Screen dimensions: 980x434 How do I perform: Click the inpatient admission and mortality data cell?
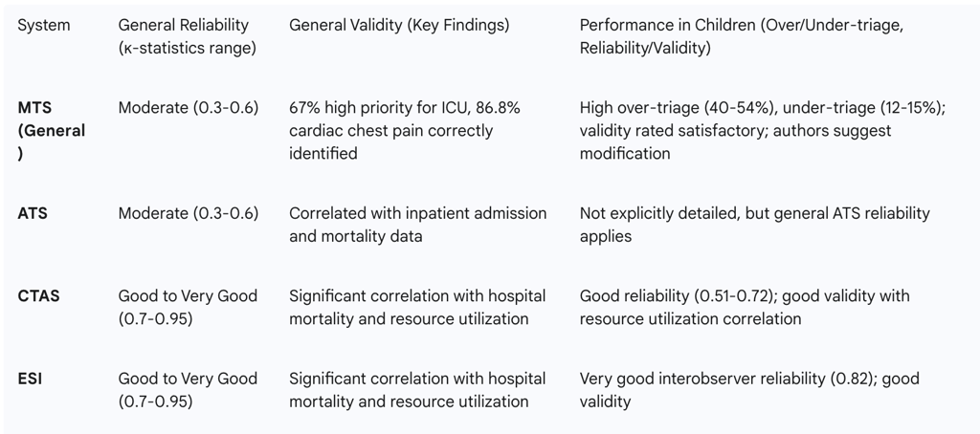417,225
